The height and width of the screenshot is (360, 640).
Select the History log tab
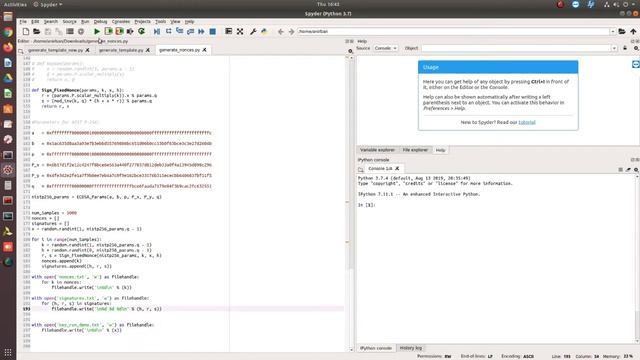tap(411, 348)
